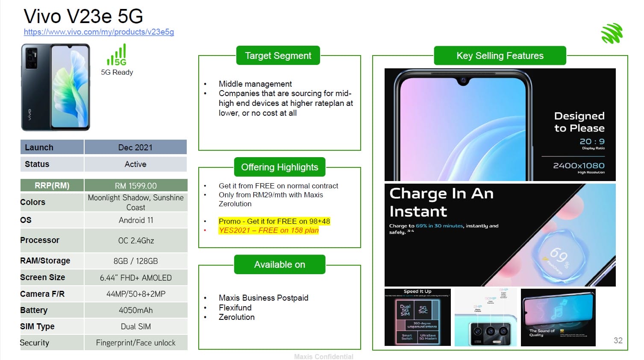
Task: Select the 8GB / 128GB cell
Action: pos(135,261)
